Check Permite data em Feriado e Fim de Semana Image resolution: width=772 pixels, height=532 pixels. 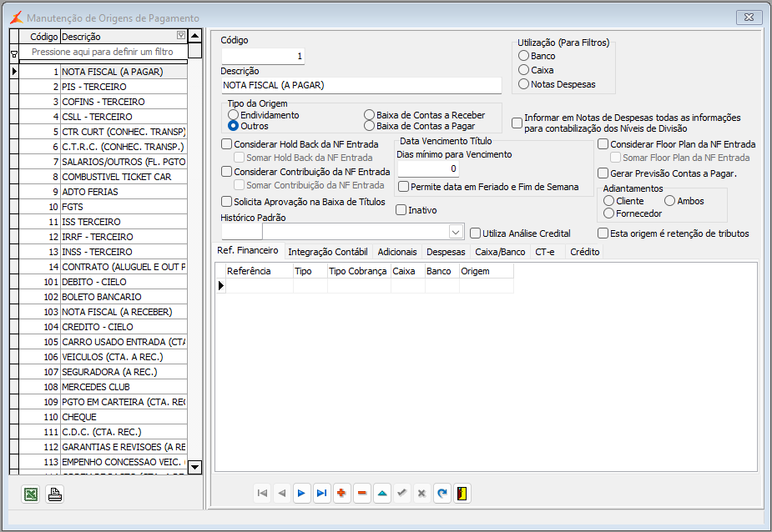[403, 187]
